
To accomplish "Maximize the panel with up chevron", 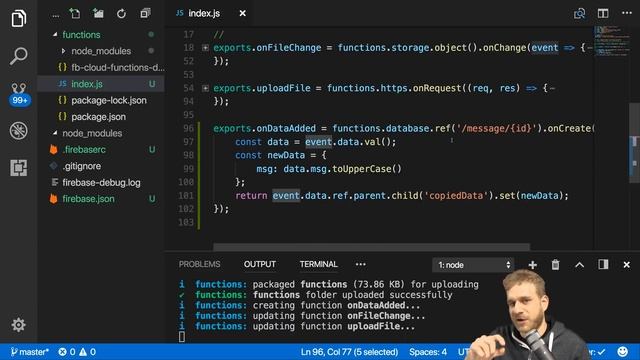I will click(x=580, y=265).
